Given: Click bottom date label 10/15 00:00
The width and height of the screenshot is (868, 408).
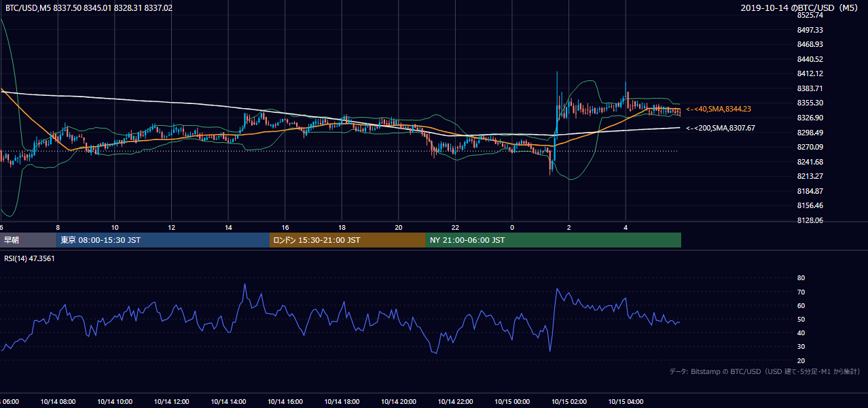Looking at the screenshot, I should point(512,402).
